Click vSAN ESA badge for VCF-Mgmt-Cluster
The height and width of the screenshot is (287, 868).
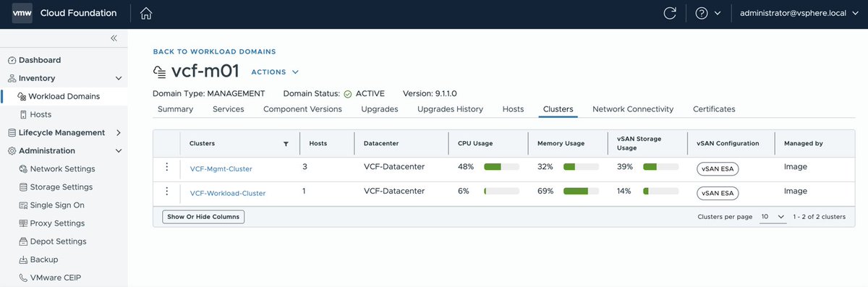[x=718, y=169]
